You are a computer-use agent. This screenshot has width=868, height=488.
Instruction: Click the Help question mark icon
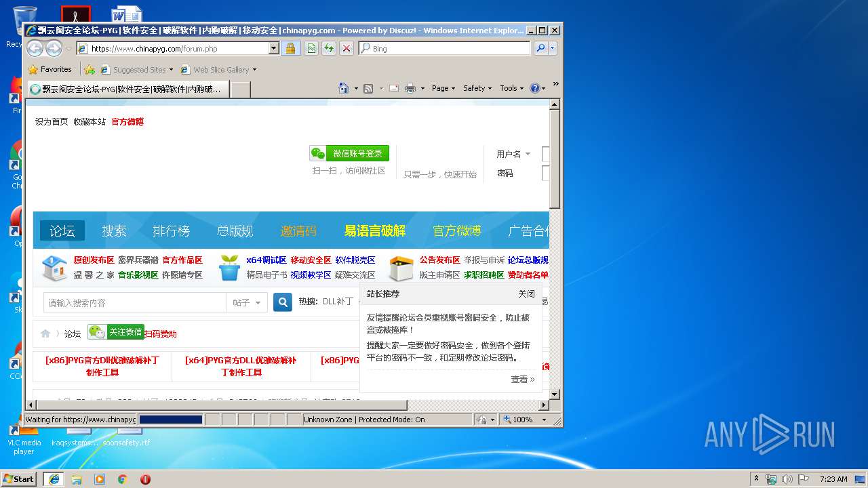pyautogui.click(x=534, y=88)
